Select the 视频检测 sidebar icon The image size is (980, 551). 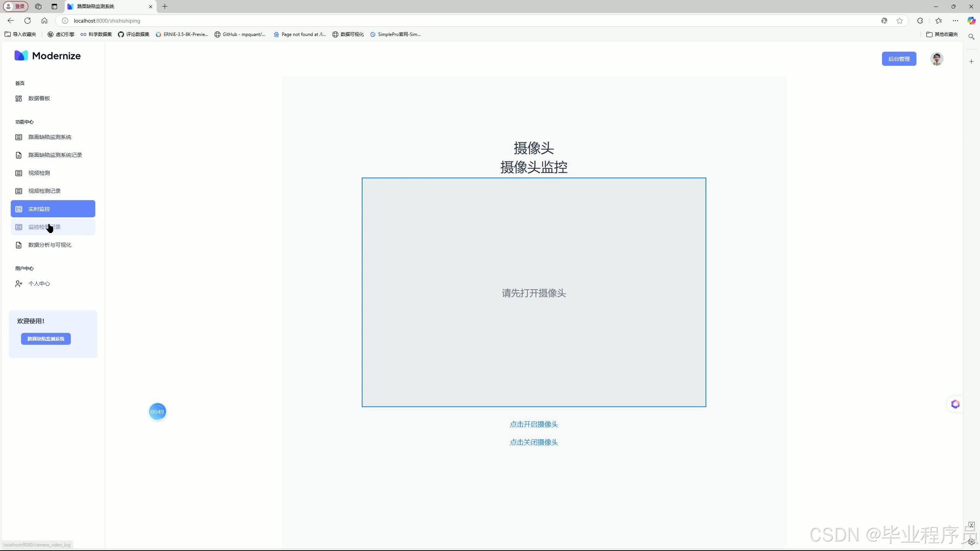(x=19, y=173)
